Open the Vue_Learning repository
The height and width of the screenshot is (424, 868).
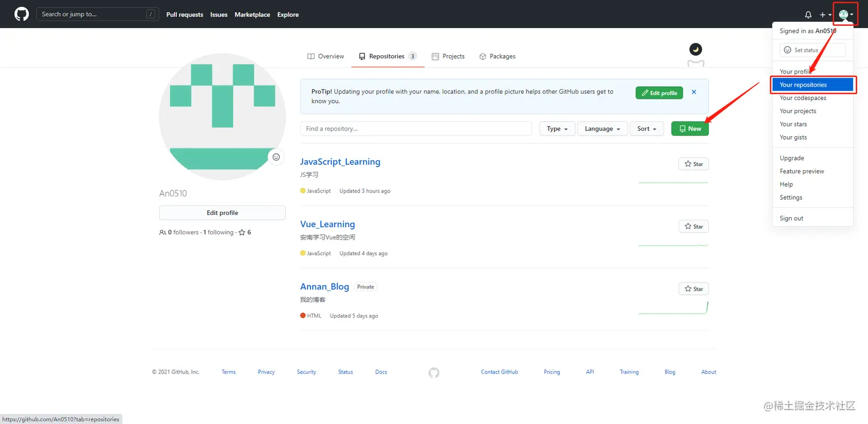coord(327,224)
